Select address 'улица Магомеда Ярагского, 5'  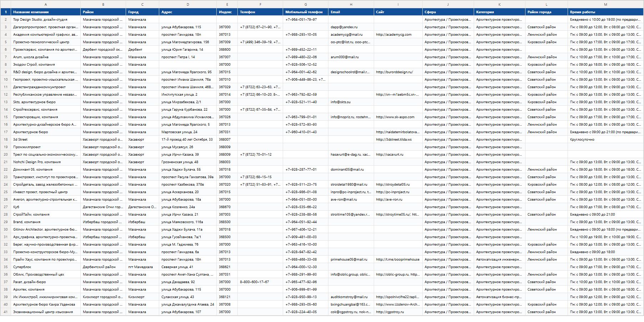pyautogui.click(x=188, y=125)
